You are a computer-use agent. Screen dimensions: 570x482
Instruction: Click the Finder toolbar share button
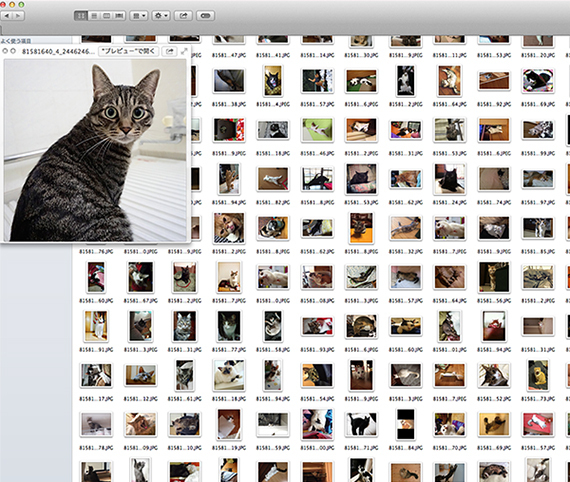(183, 16)
